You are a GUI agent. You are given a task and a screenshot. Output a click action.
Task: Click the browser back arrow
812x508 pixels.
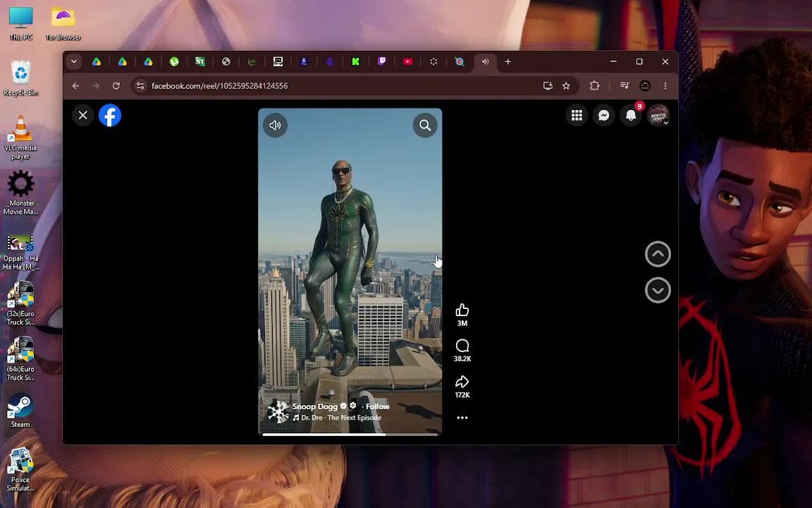pyautogui.click(x=75, y=85)
